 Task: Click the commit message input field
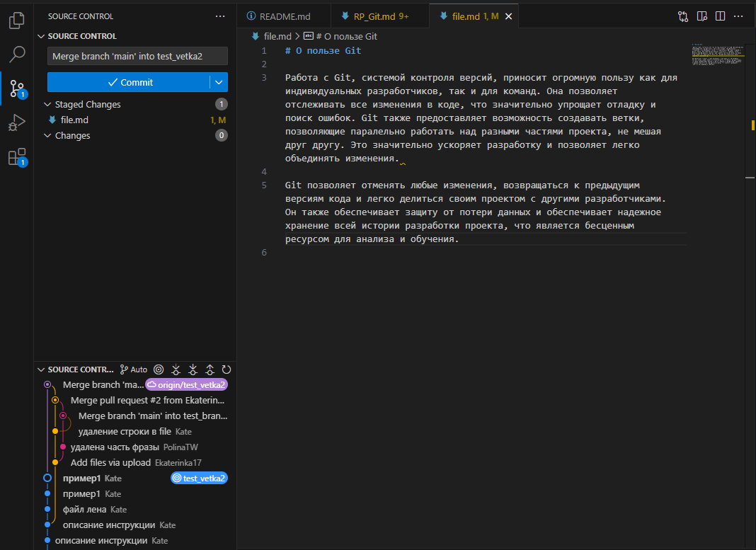point(137,57)
